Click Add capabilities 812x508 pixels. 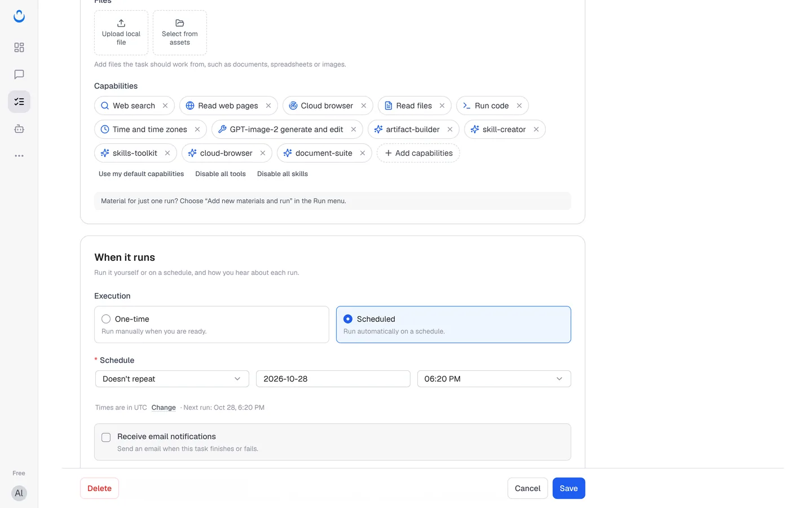tap(418, 153)
